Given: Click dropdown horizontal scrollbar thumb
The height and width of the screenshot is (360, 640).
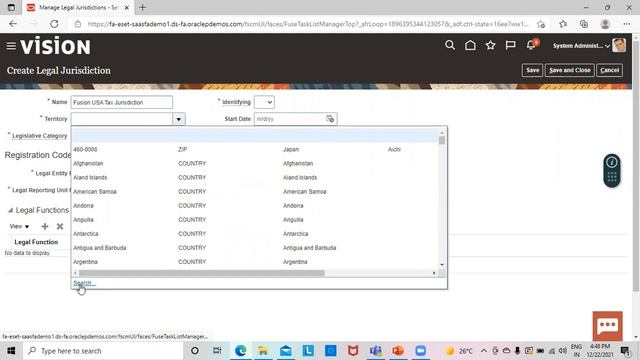Looking at the screenshot, I should point(202,273).
